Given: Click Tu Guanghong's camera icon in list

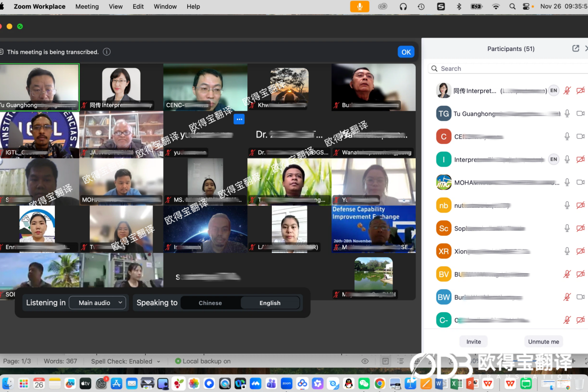Looking at the screenshot, I should 580,114.
